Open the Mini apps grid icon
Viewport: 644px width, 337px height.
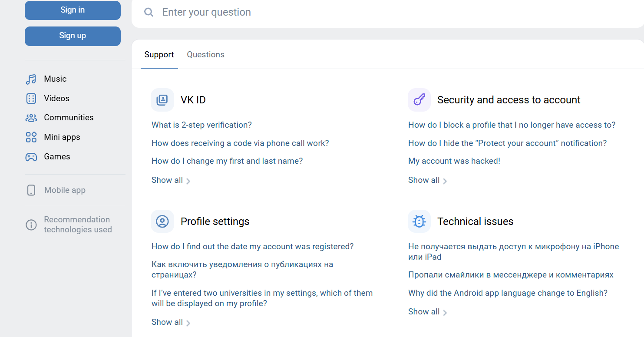(31, 137)
